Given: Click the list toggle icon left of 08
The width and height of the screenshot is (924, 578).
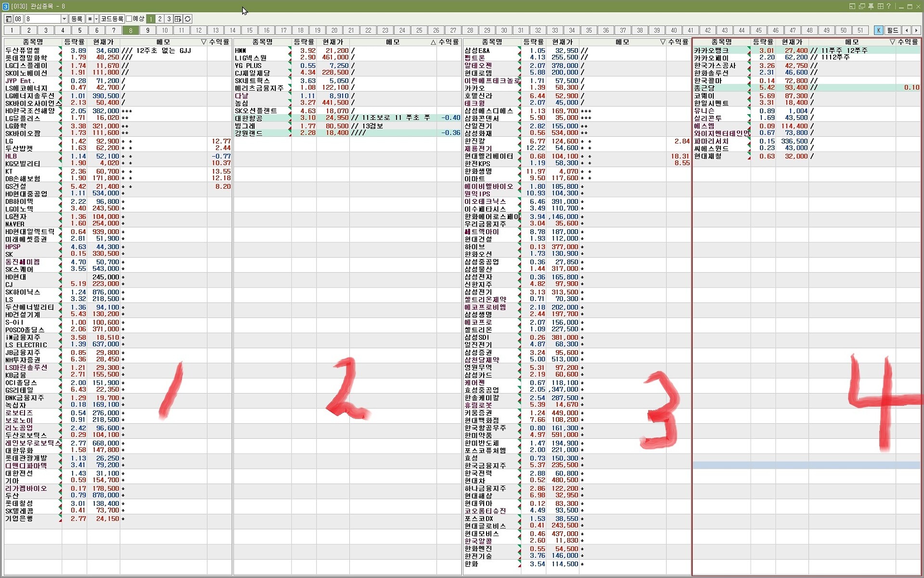Looking at the screenshot, I should (x=8, y=19).
